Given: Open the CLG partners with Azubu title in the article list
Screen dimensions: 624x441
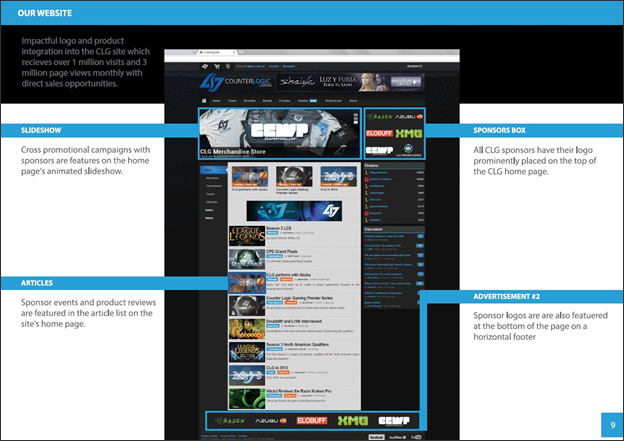Looking at the screenshot, I should point(289,275).
